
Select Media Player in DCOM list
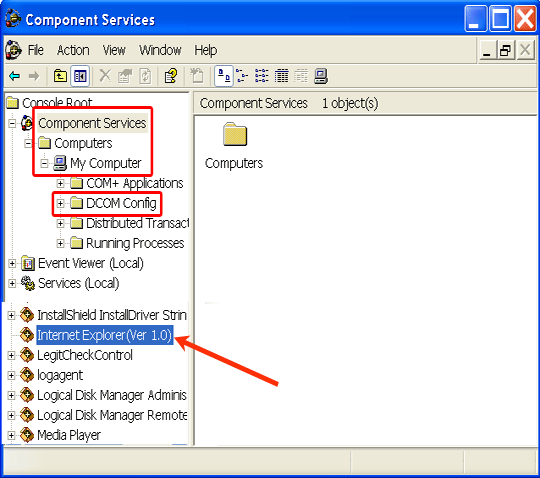point(69,435)
